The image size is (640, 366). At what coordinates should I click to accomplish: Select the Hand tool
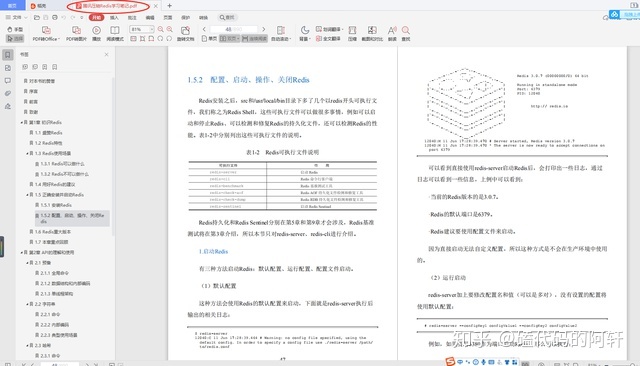[15, 29]
